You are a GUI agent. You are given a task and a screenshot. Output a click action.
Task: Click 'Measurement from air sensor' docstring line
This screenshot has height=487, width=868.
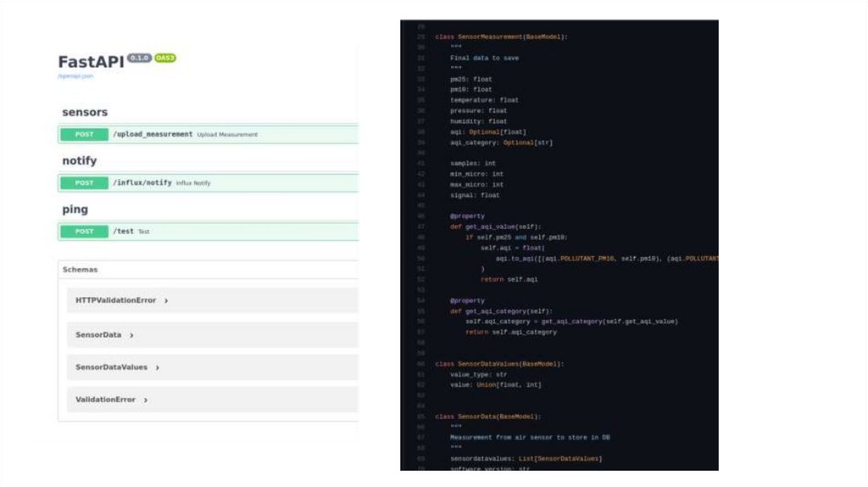pyautogui.click(x=531, y=437)
